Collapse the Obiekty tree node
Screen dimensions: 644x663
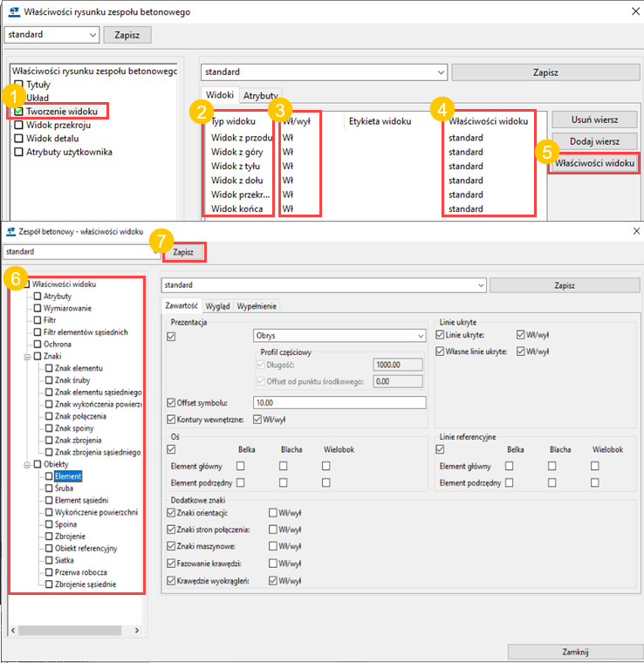pyautogui.click(x=26, y=465)
